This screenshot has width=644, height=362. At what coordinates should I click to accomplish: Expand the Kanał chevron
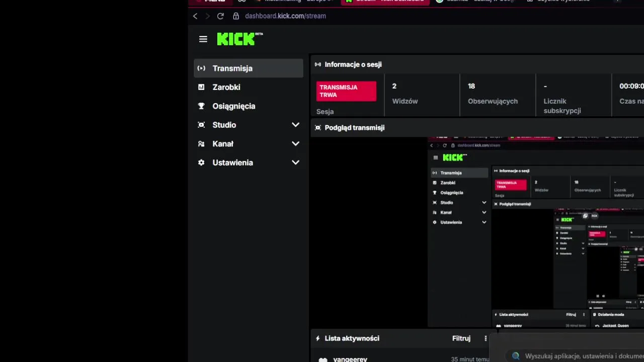point(295,144)
